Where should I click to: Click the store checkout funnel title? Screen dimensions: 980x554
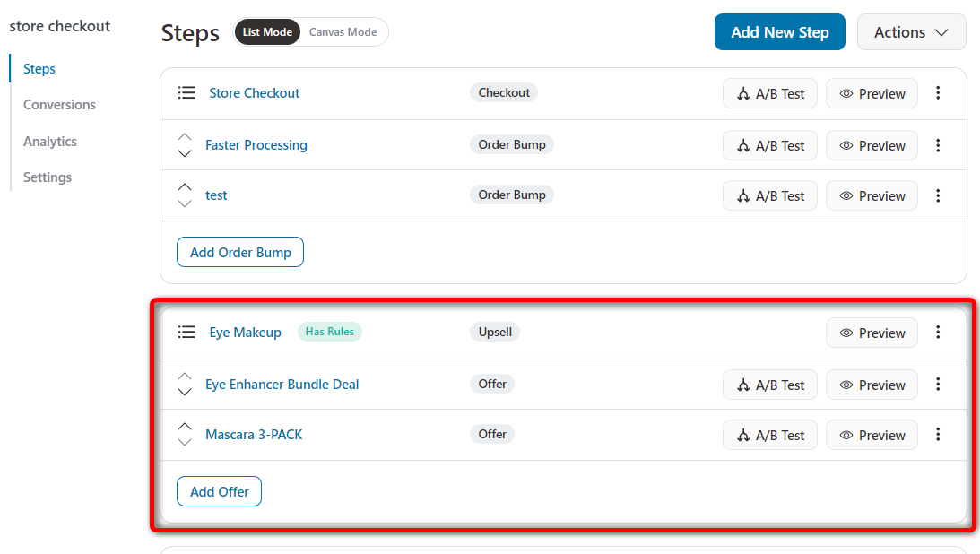(x=60, y=26)
